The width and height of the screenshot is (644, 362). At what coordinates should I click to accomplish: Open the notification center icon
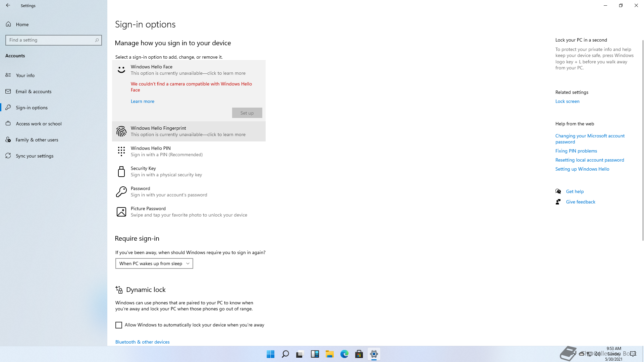click(x=633, y=354)
